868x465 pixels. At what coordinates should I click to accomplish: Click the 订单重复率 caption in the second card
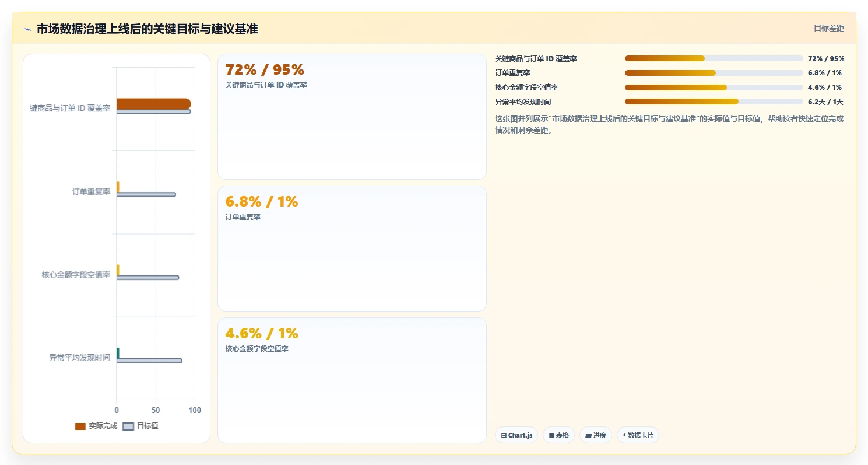click(x=243, y=217)
